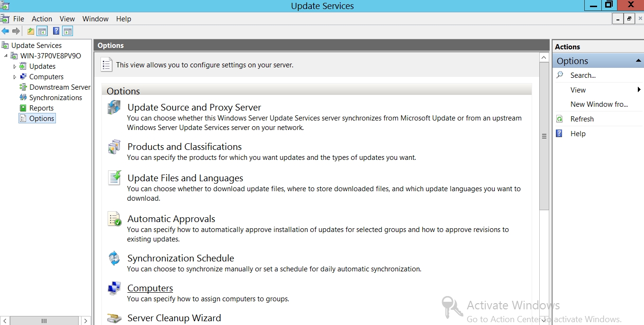644x325 pixels.
Task: Open the Computers options link
Action: (x=150, y=288)
